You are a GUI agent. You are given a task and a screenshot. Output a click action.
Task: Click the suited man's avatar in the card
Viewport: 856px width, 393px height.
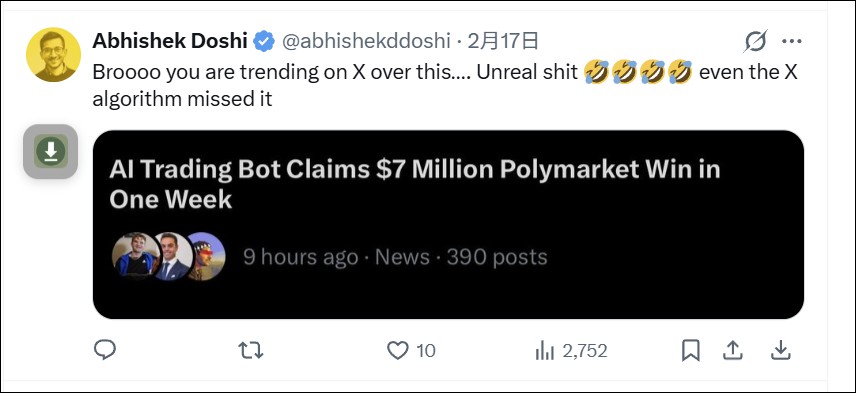coord(174,257)
